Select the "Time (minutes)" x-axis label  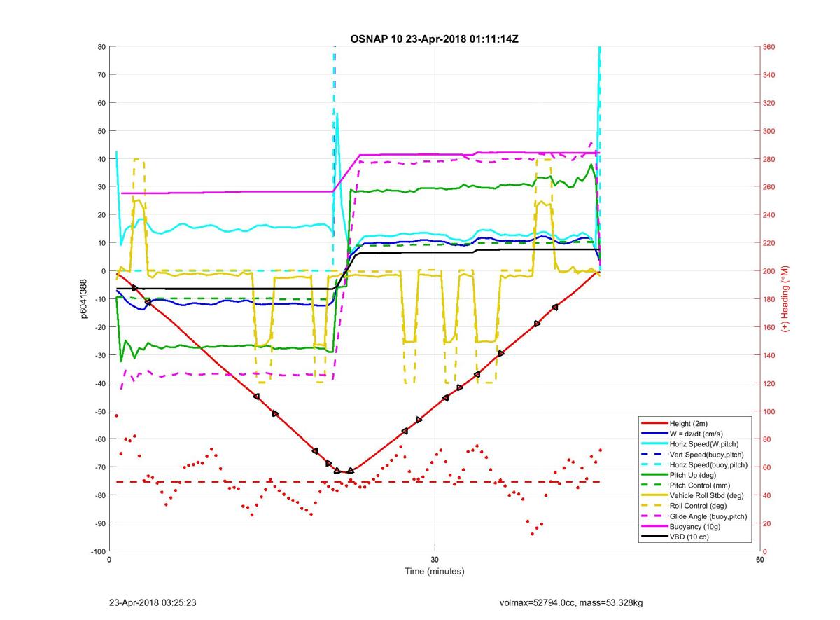435,572
